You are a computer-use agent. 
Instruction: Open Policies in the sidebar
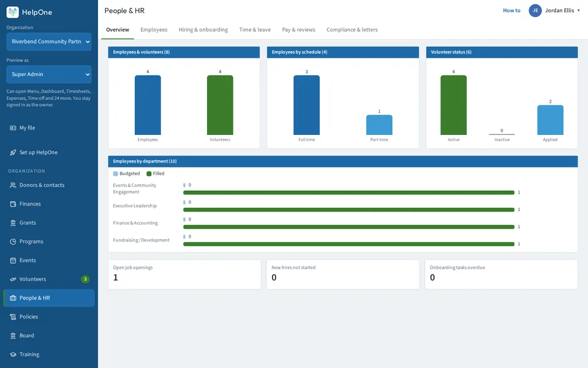pos(49,316)
